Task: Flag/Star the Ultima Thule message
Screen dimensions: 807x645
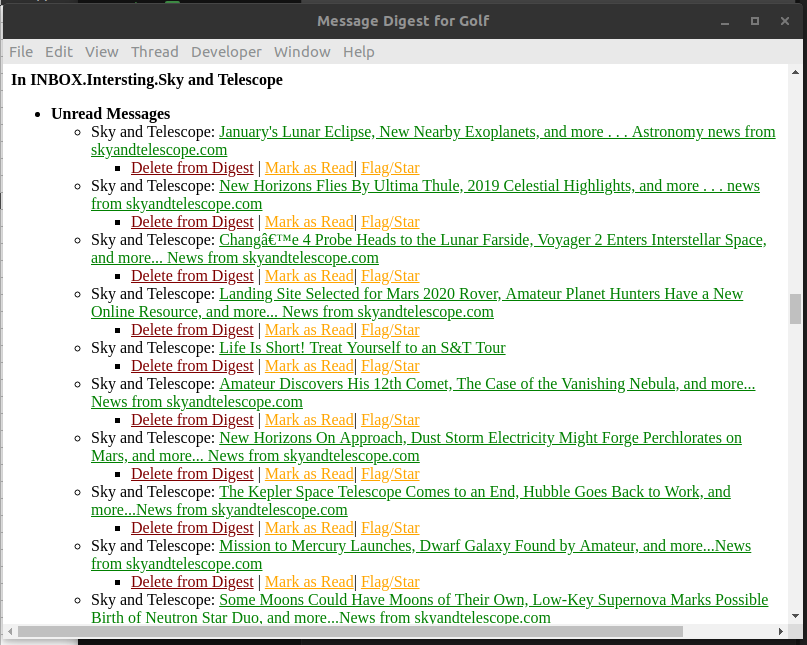Action: pyautogui.click(x=390, y=222)
